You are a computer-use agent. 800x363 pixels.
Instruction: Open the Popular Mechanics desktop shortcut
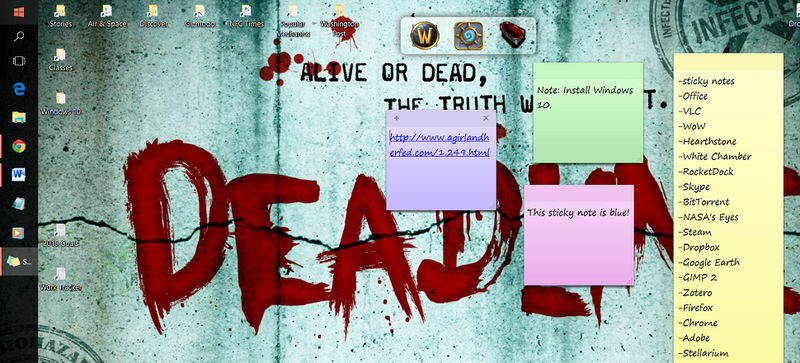[x=293, y=21]
